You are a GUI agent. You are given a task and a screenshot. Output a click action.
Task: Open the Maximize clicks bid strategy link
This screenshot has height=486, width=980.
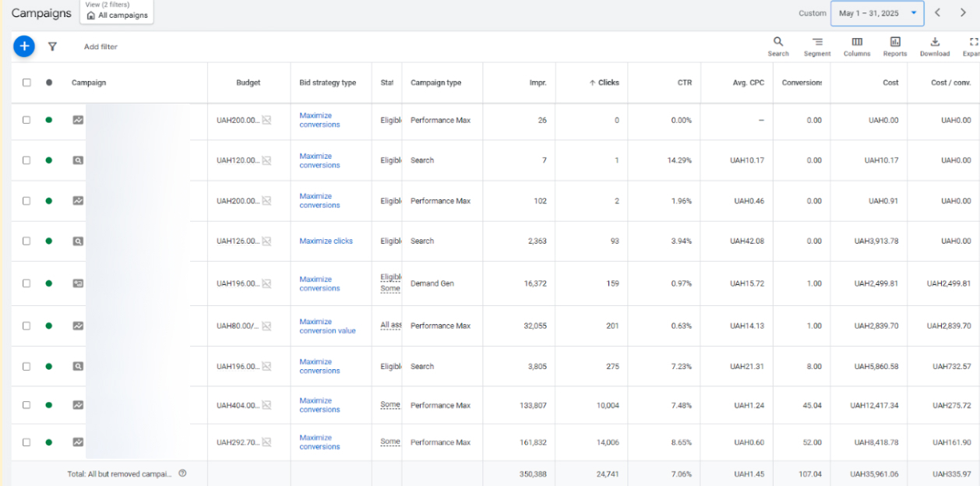click(x=326, y=241)
